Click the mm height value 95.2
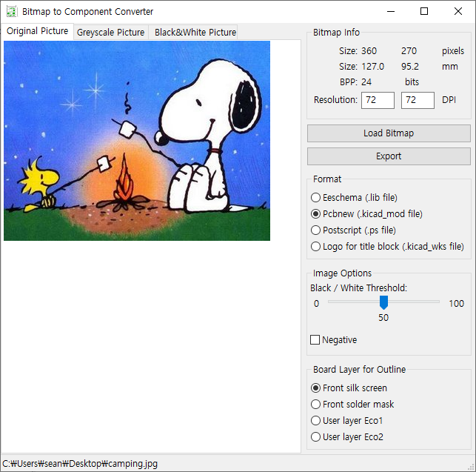The height and width of the screenshot is (472, 476). click(410, 67)
